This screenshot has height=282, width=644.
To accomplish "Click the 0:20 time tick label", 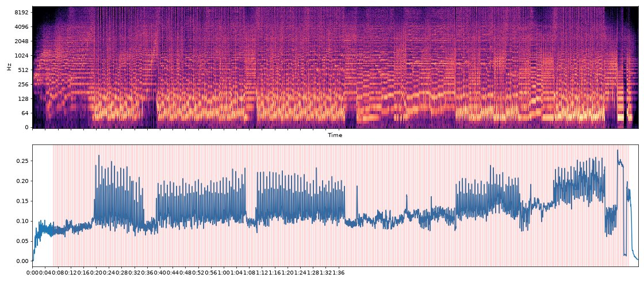I will [95, 272].
